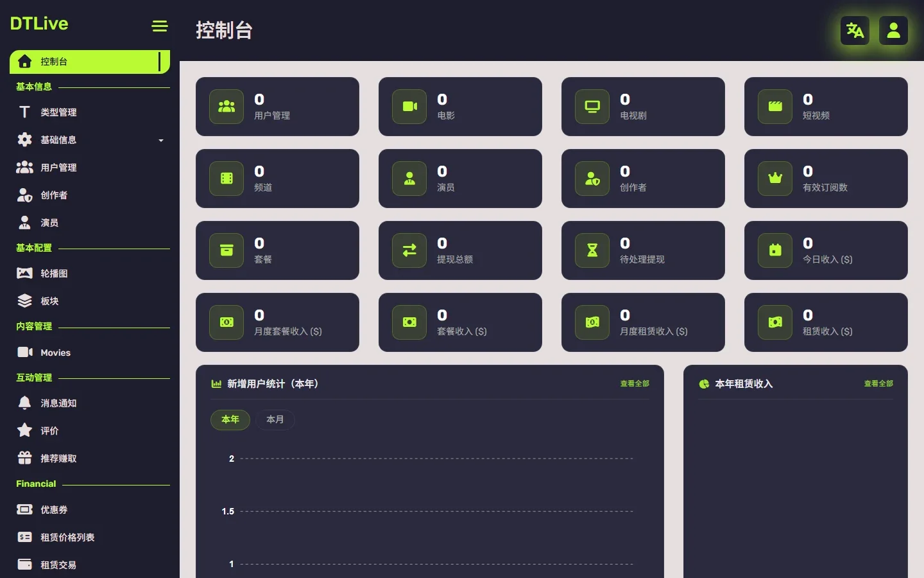This screenshot has width=924, height=578.
Task: Click the 有效订阅数 card crown icon
Action: tap(775, 179)
